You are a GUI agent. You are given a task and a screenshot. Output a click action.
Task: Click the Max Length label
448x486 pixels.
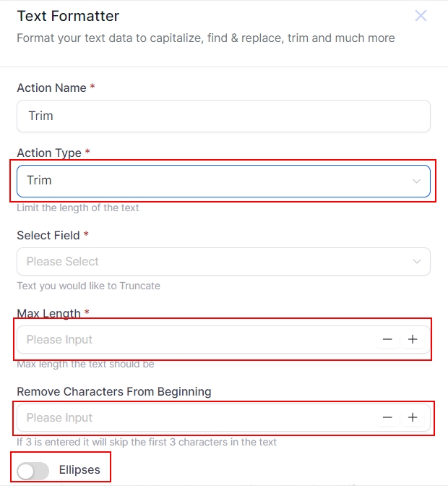pyautogui.click(x=48, y=313)
